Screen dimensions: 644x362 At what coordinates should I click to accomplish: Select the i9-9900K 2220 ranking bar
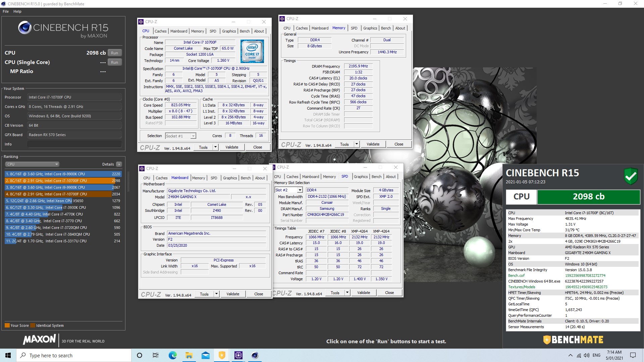click(x=63, y=174)
